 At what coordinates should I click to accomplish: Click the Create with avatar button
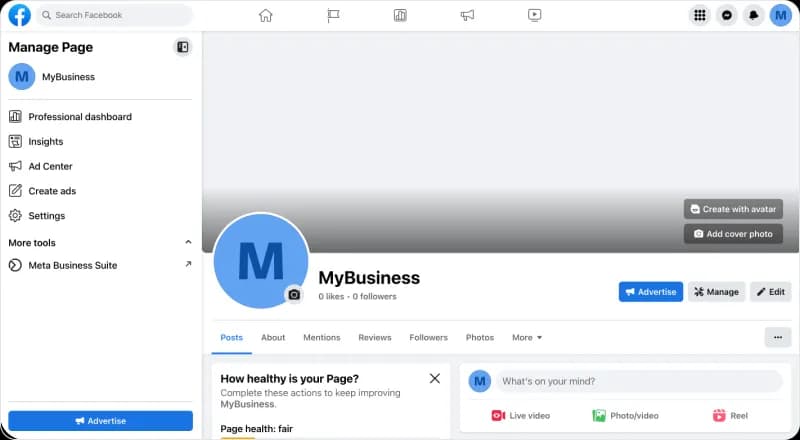coord(732,209)
